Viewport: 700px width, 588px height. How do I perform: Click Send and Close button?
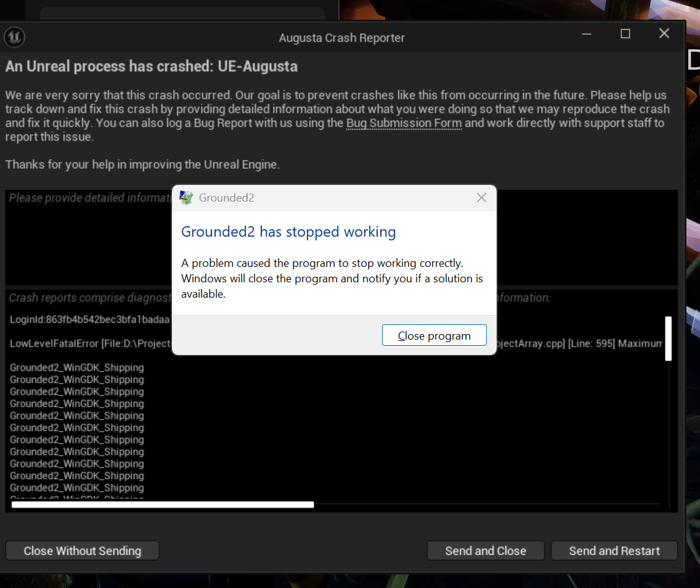pyautogui.click(x=486, y=550)
